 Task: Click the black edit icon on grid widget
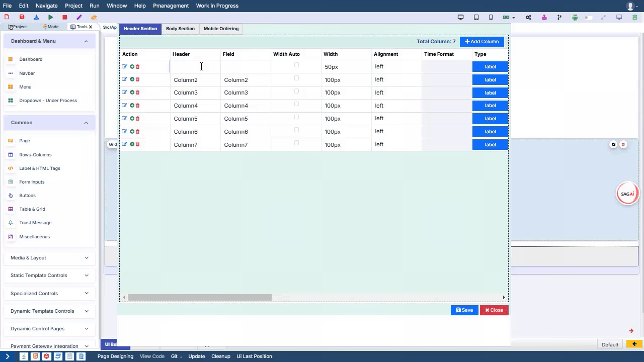pyautogui.click(x=613, y=145)
